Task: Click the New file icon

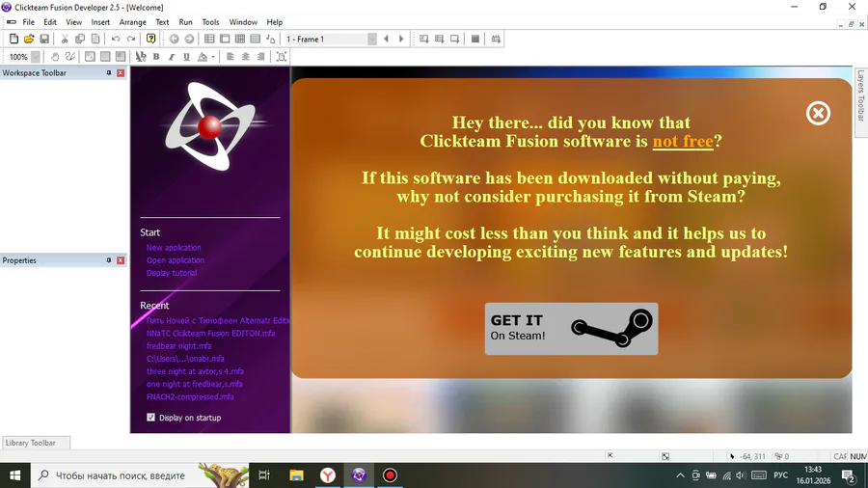Action: [14, 39]
